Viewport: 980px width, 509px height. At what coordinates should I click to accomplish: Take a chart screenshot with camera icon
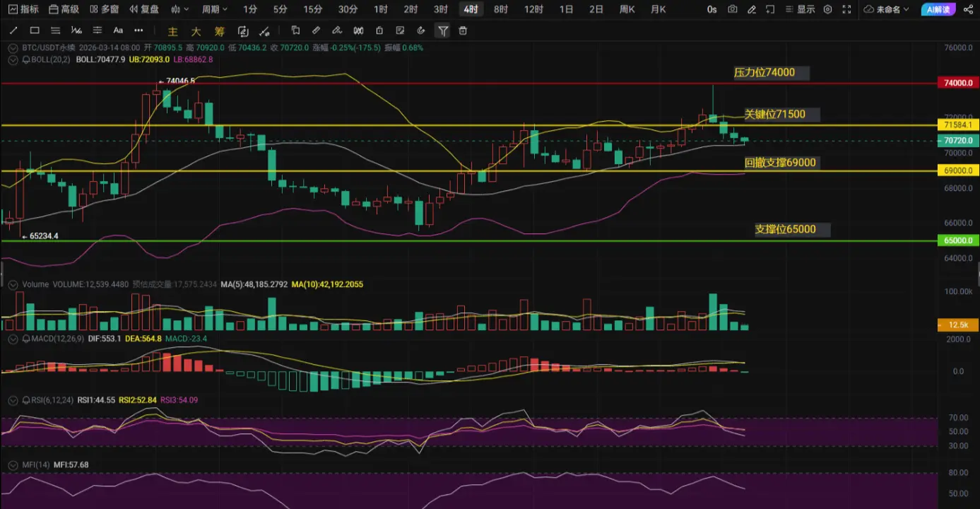(733, 9)
